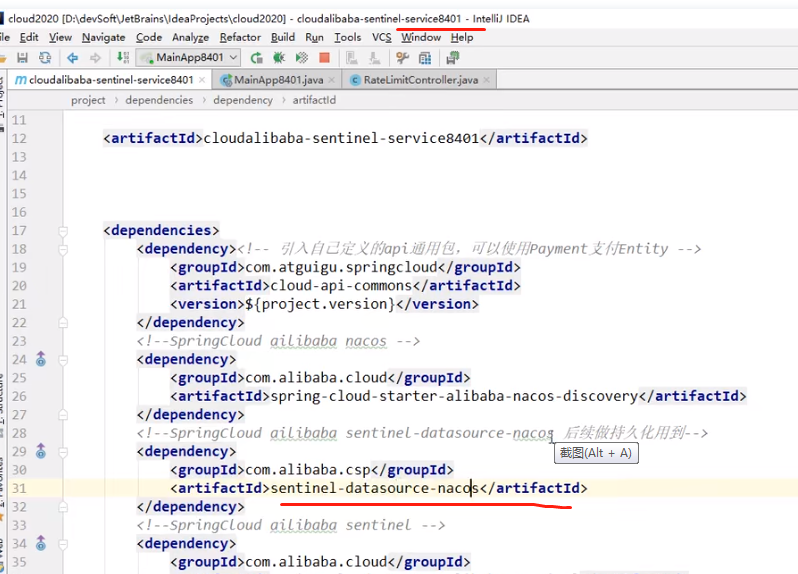Click 'cloud-api-commons' artifactId text
Viewport: 798px width, 574px height.
point(341,285)
